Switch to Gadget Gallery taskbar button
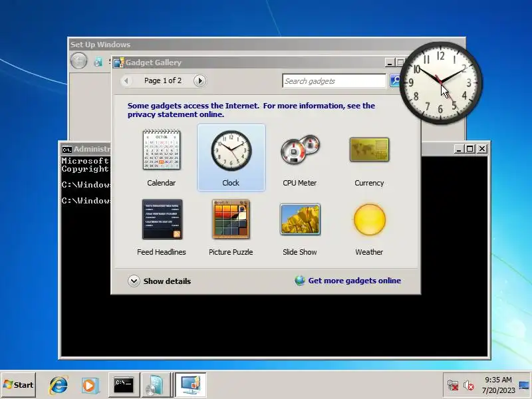Screen dimensions: 532x399 point(191,385)
